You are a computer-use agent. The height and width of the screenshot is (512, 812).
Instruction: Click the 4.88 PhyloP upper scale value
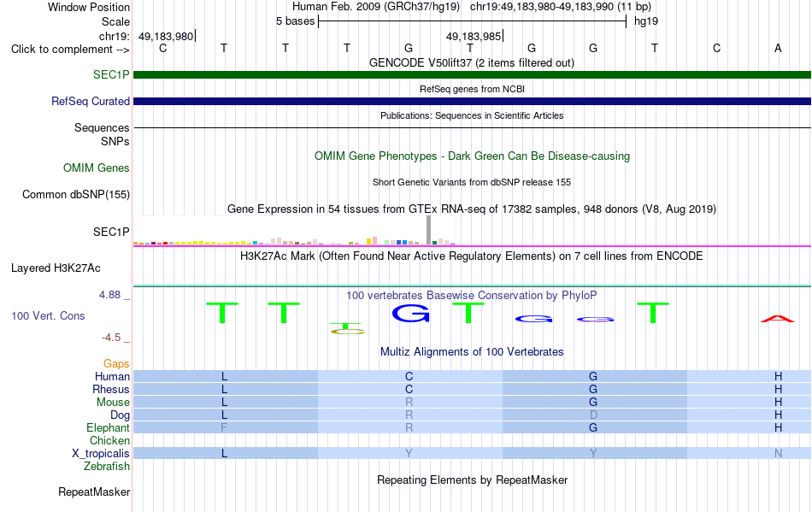pyautogui.click(x=109, y=295)
